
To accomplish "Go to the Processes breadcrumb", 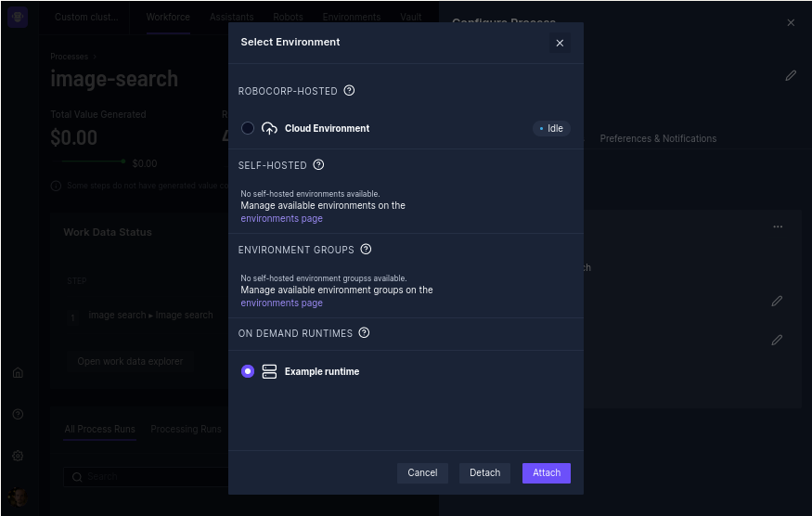I will click(x=70, y=57).
